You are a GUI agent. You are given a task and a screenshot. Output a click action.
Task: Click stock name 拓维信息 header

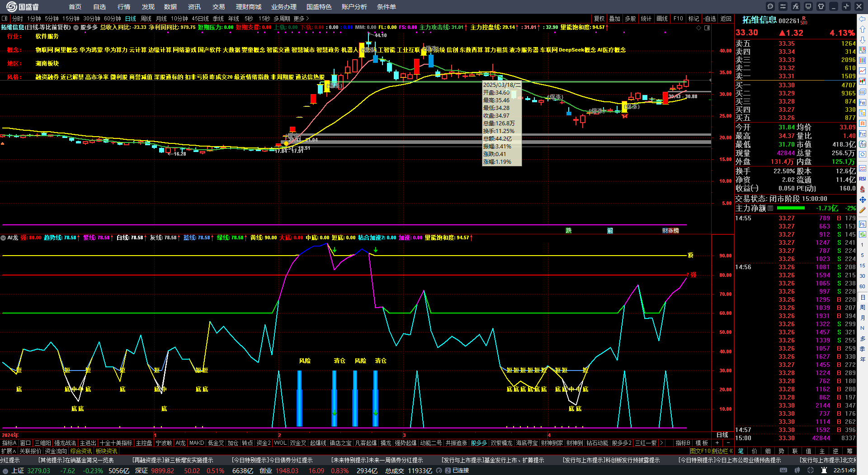759,20
